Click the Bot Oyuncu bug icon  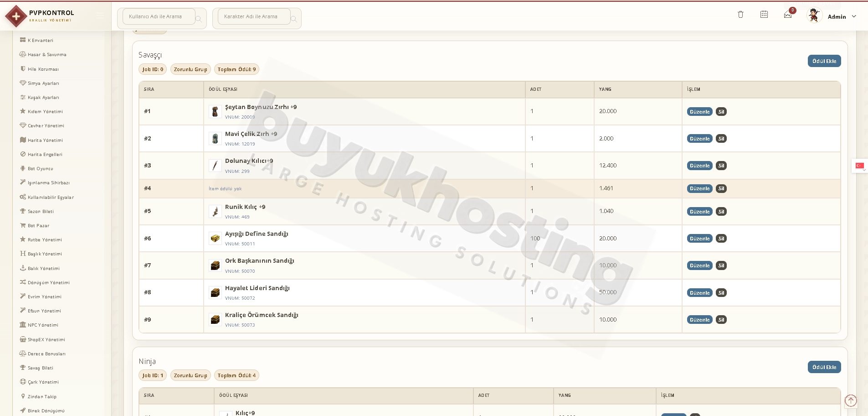click(x=23, y=168)
